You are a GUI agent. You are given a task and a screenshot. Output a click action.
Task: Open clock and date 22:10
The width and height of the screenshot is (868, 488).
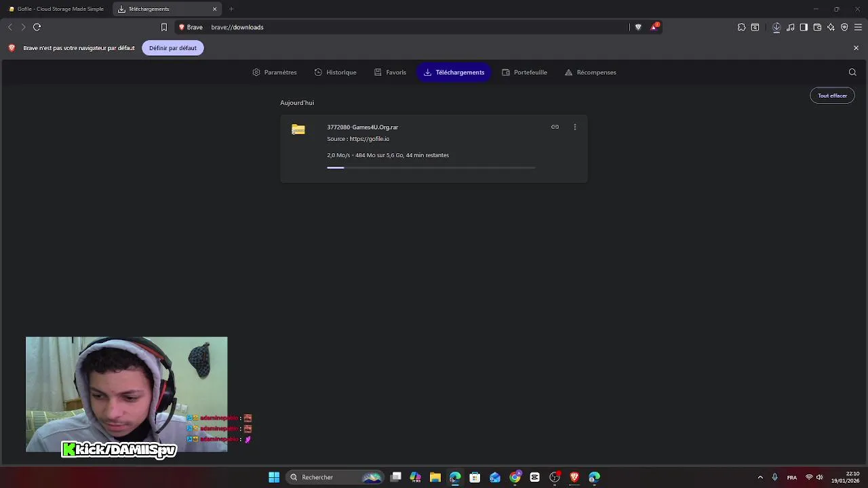click(x=846, y=477)
